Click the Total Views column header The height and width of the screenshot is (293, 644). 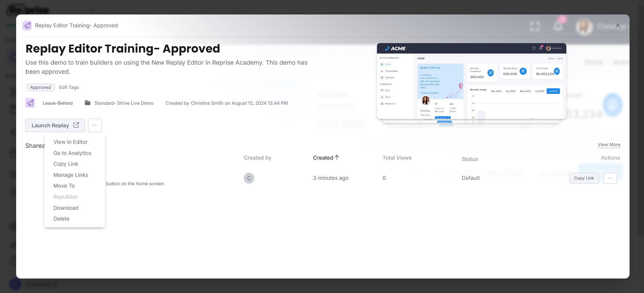pyautogui.click(x=397, y=158)
